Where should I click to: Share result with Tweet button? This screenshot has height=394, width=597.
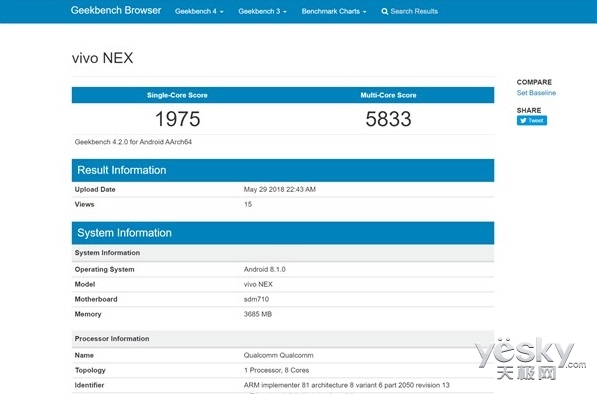click(x=532, y=120)
